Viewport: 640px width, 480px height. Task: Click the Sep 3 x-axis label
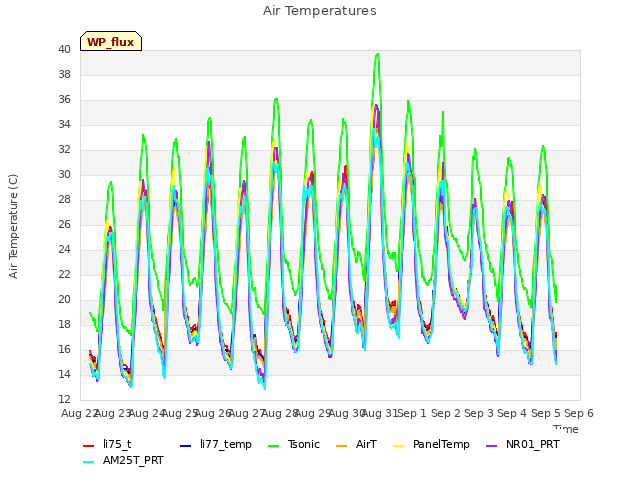click(x=479, y=413)
